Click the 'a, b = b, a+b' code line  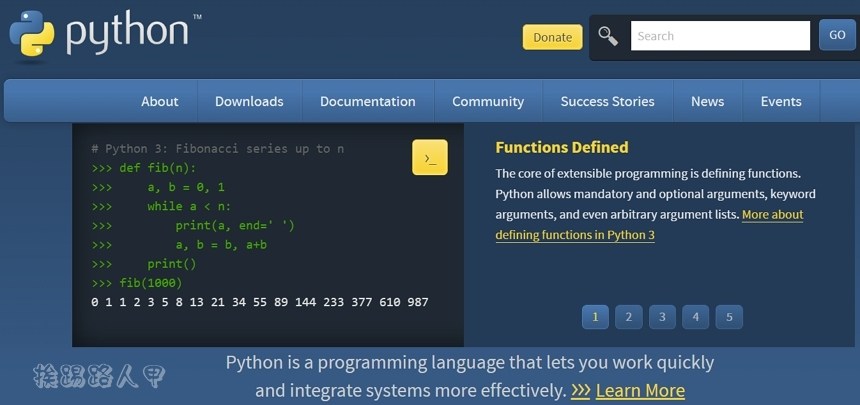pyautogui.click(x=221, y=245)
